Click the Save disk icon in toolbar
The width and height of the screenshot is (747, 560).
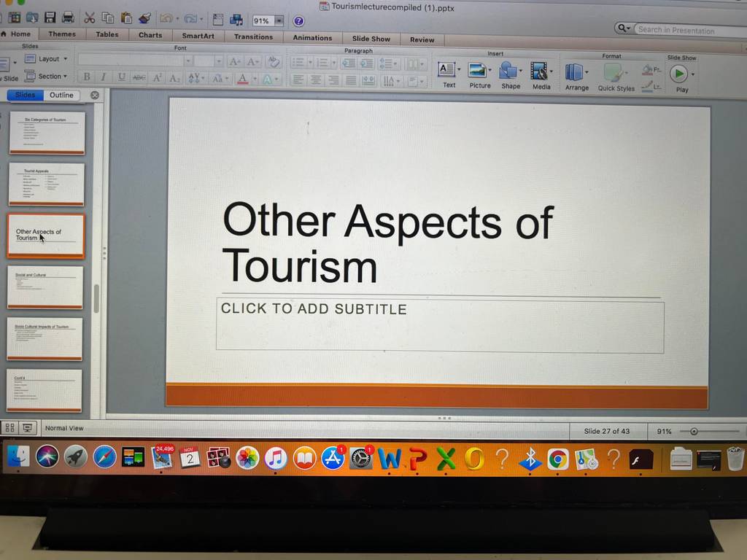click(50, 17)
